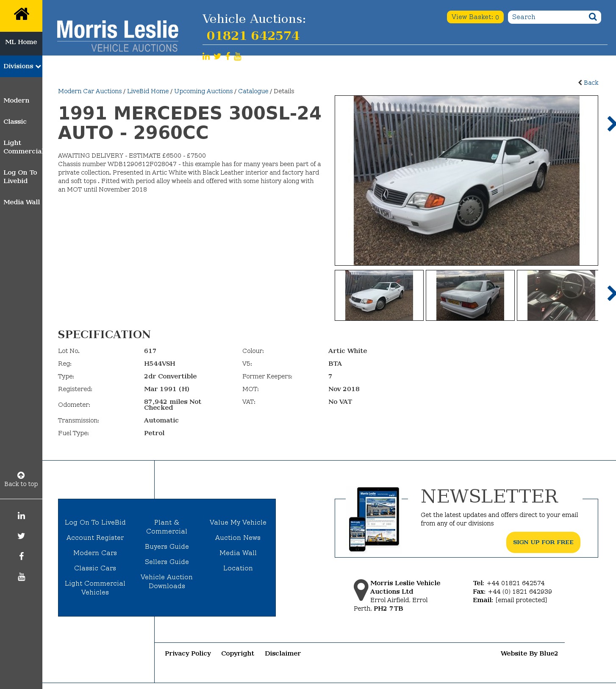Open Website By Blue2 link

pyautogui.click(x=529, y=653)
